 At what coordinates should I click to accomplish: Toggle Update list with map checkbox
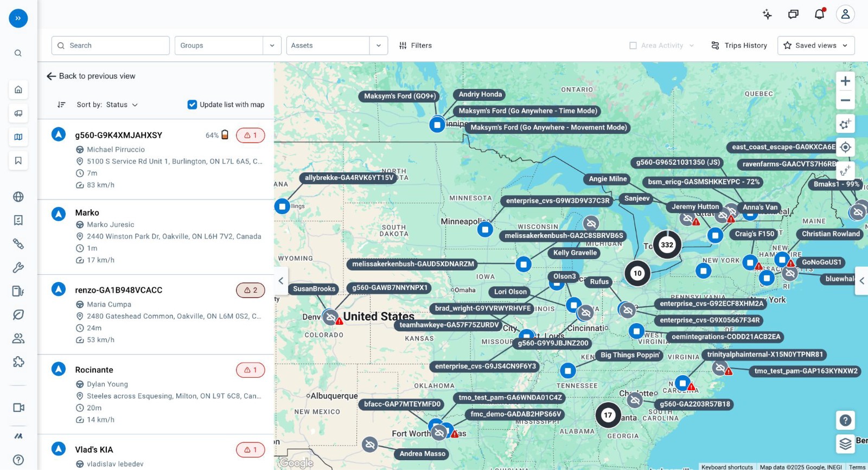[192, 105]
